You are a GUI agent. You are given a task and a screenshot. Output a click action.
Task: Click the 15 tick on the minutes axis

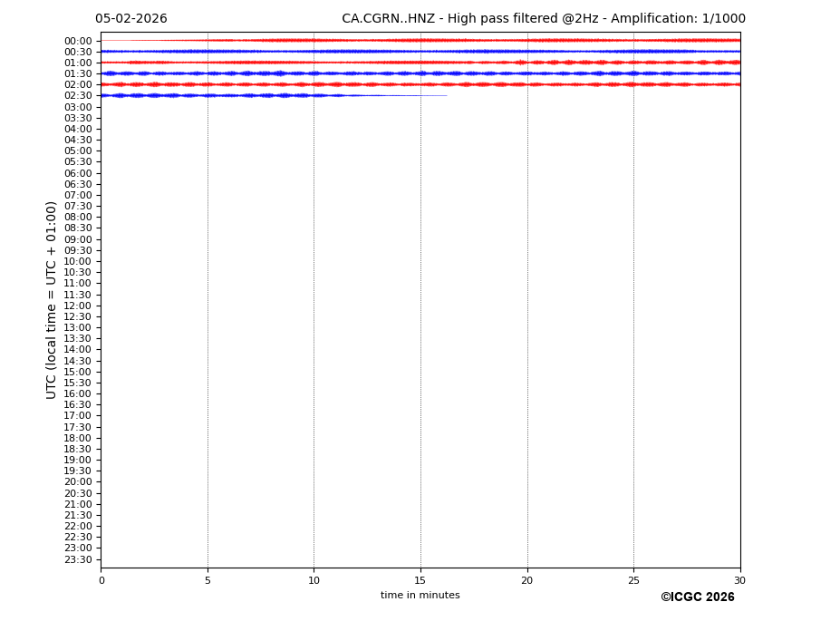(420, 581)
